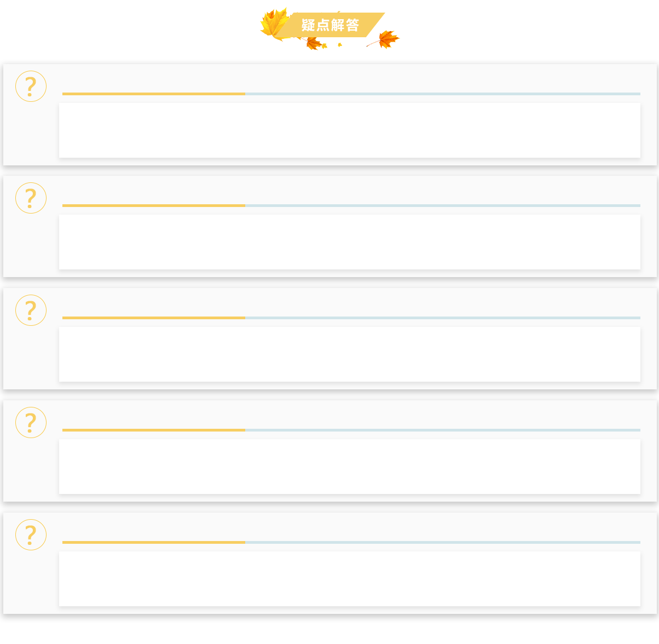Screen dimensions: 659x644
Task: Click the yellow divider segment in first card
Action: point(154,94)
